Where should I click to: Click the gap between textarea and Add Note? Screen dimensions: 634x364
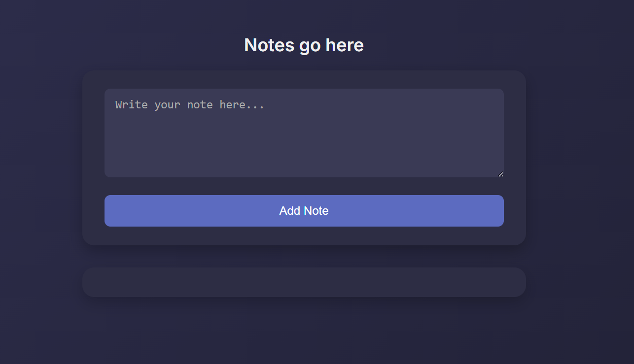[304, 186]
